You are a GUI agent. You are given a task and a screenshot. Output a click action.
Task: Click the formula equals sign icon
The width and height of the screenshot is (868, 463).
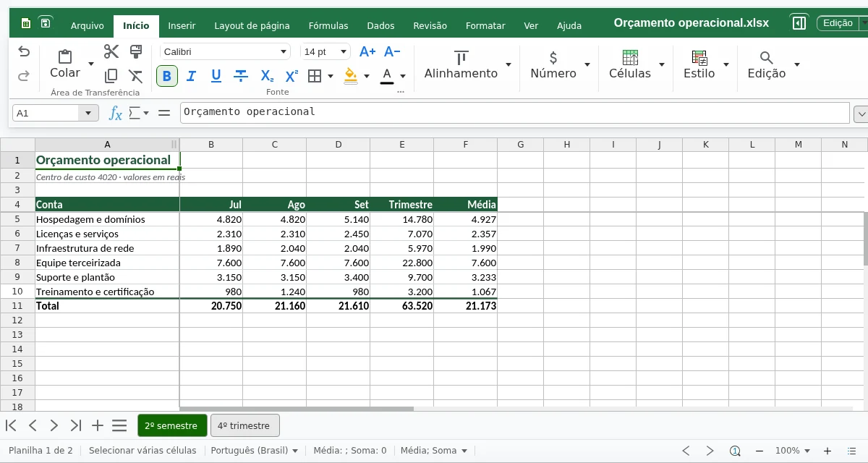(165, 113)
